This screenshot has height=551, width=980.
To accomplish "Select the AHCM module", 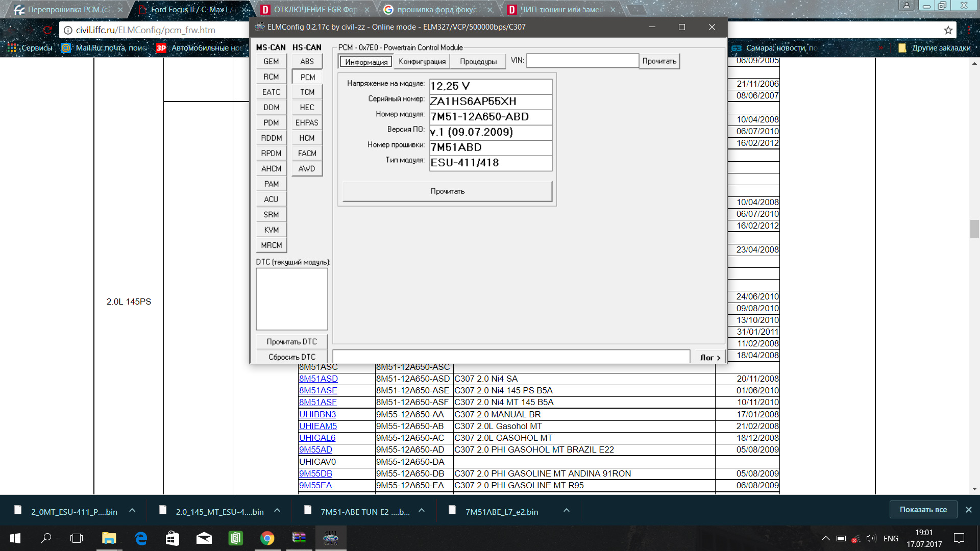I will coord(271,168).
